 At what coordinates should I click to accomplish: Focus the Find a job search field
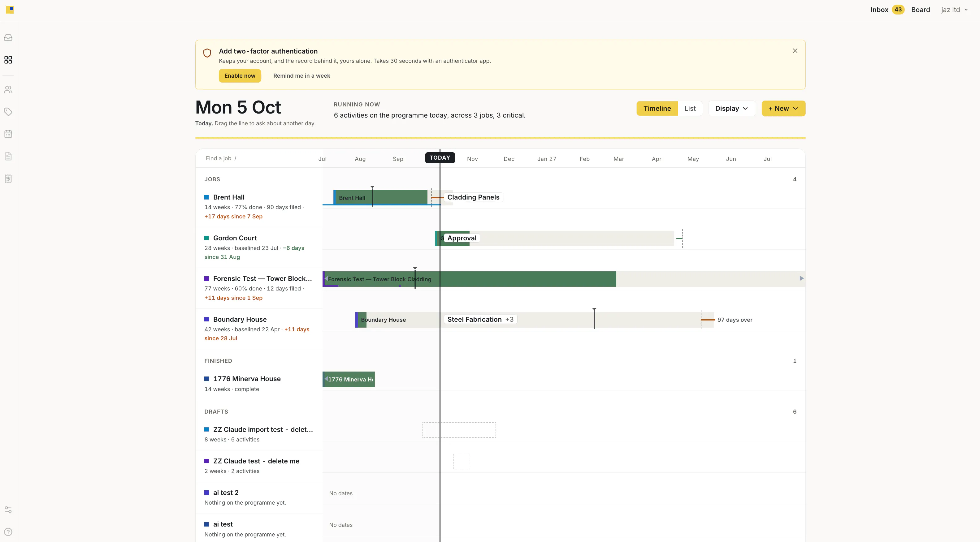(259, 158)
